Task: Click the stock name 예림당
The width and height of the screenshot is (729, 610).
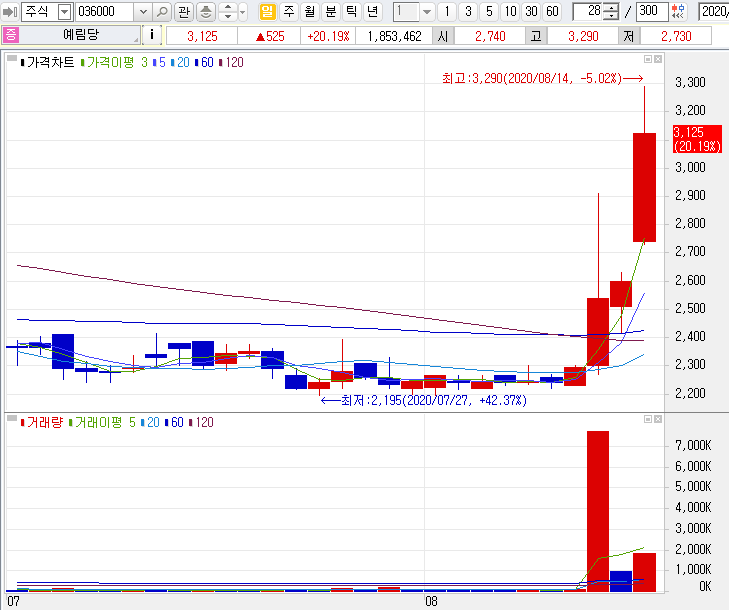Action: click(81, 35)
